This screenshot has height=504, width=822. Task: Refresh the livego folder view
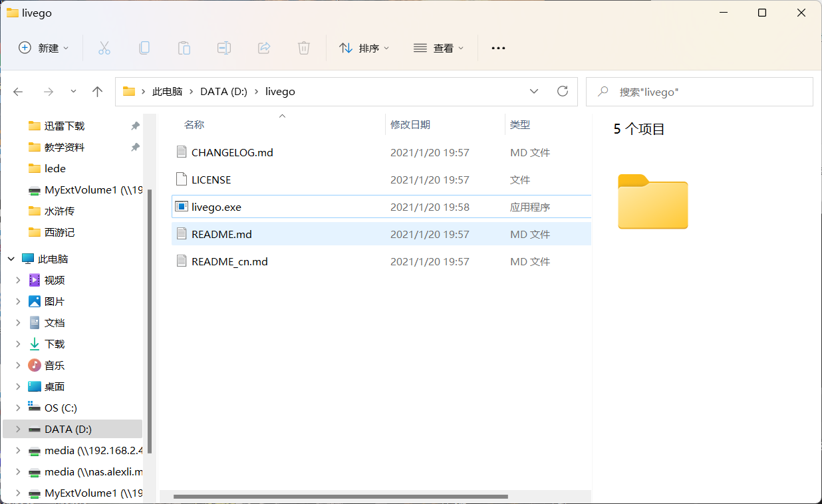[x=563, y=92]
